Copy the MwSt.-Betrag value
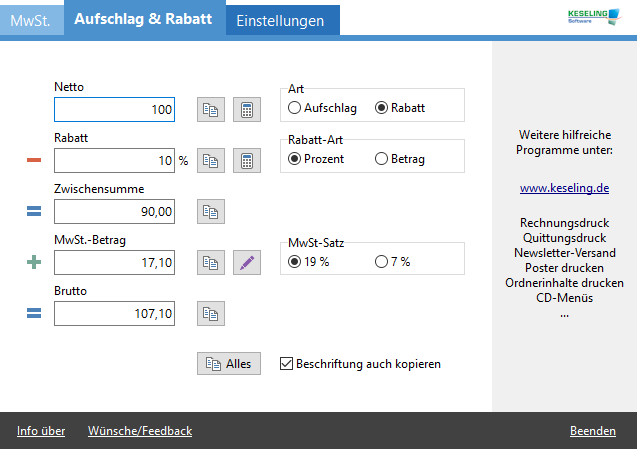 (211, 262)
